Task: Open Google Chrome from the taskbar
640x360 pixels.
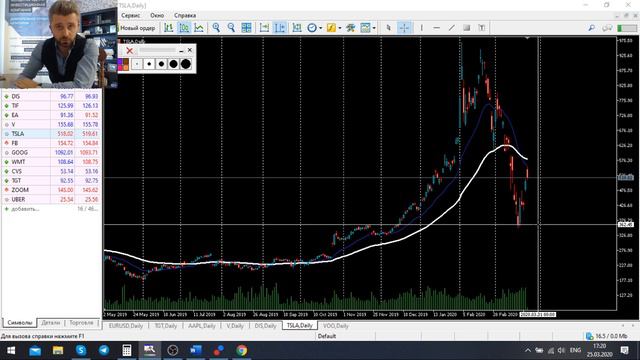Action: (242, 350)
